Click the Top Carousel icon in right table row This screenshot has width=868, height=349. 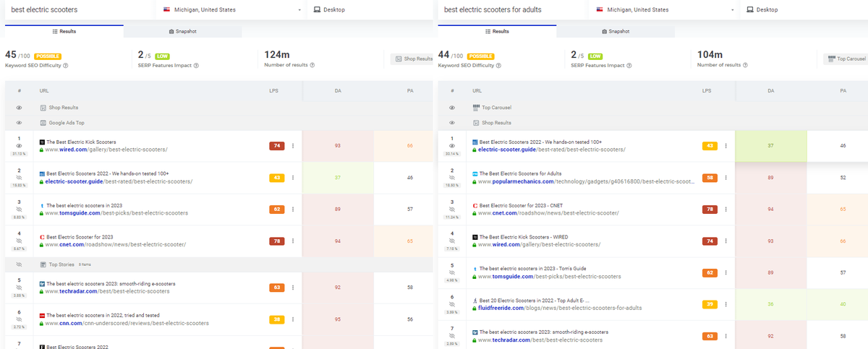pyautogui.click(x=475, y=108)
